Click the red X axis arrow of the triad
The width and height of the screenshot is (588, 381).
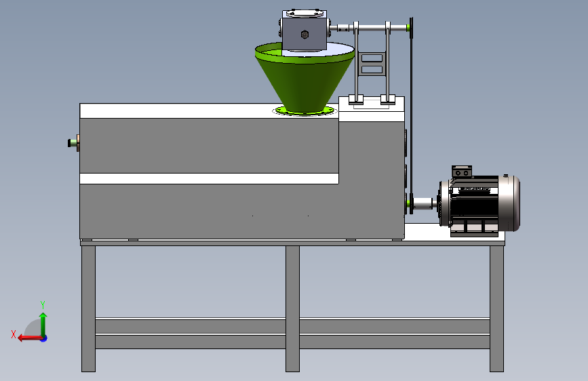coord(29,338)
